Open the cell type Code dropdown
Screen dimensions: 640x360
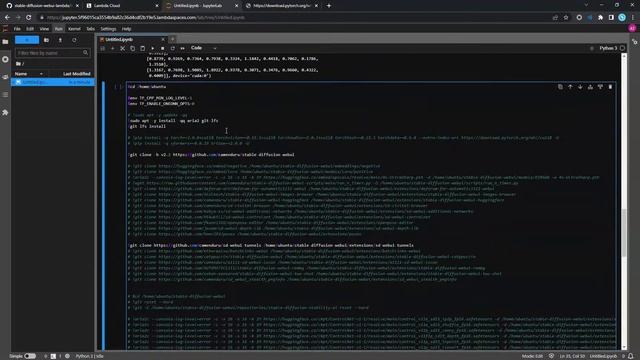click(203, 48)
